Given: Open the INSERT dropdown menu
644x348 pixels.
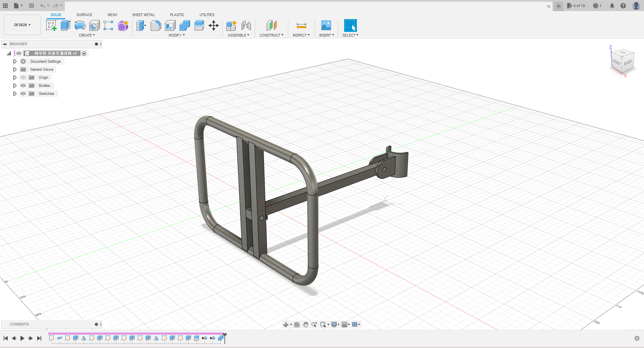Looking at the screenshot, I should (x=327, y=35).
